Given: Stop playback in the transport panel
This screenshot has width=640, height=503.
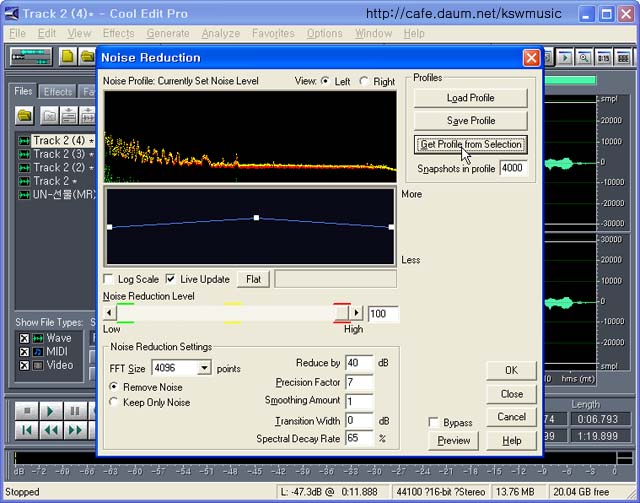Looking at the screenshot, I should click(x=27, y=411).
